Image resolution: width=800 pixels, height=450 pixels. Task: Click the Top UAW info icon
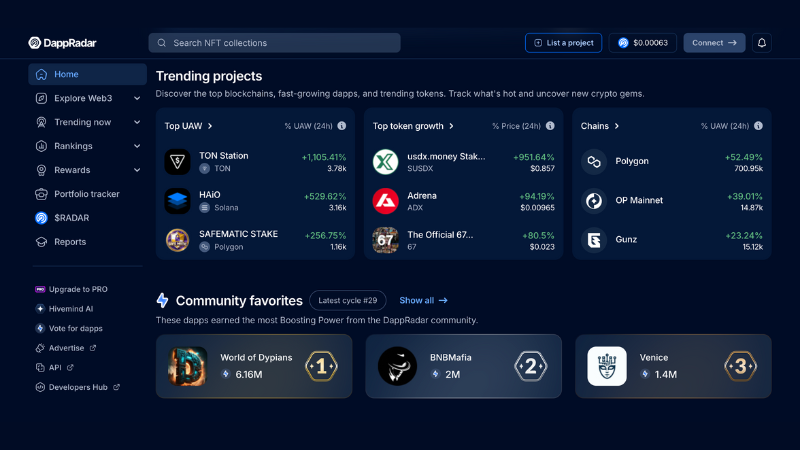click(342, 126)
